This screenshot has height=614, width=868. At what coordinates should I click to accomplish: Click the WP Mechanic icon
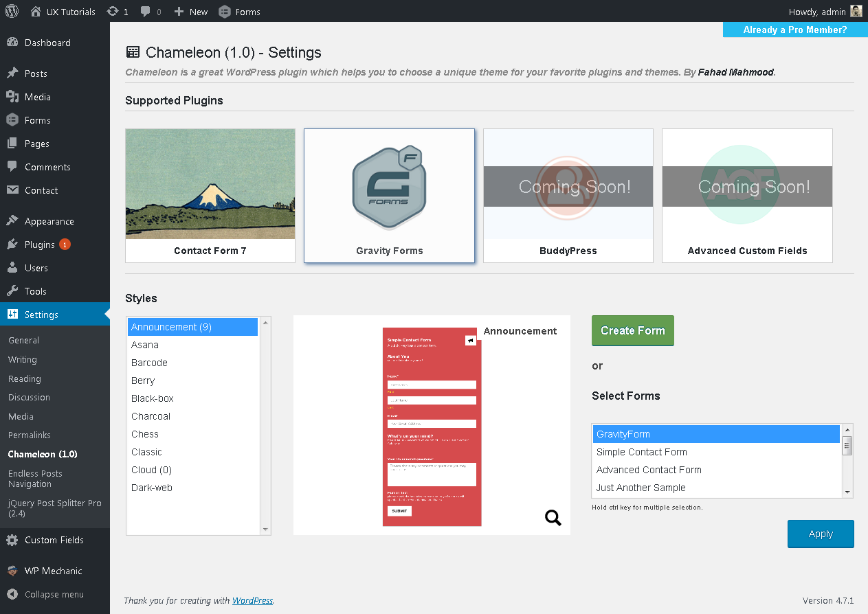(12, 571)
